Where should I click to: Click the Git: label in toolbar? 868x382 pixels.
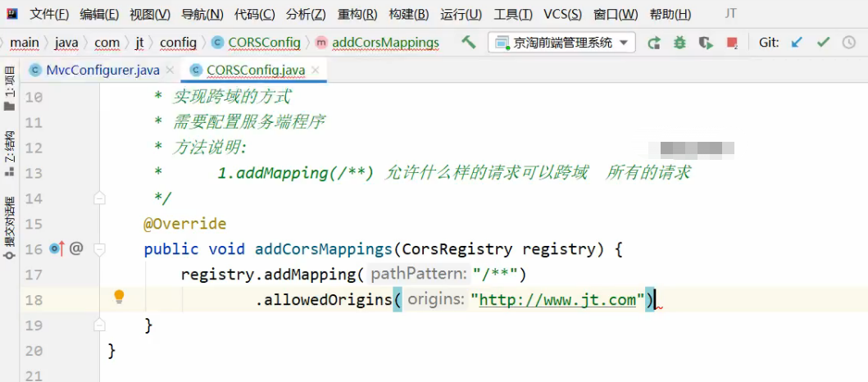770,43
